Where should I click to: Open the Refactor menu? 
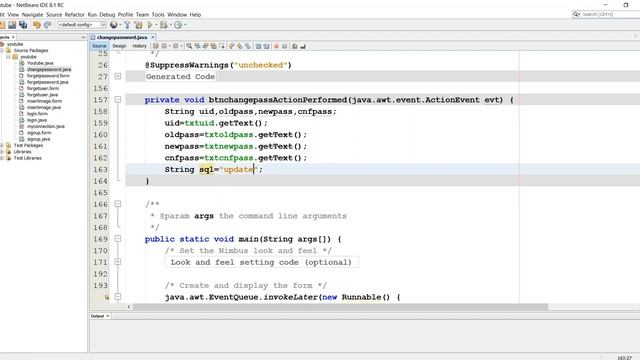click(75, 14)
